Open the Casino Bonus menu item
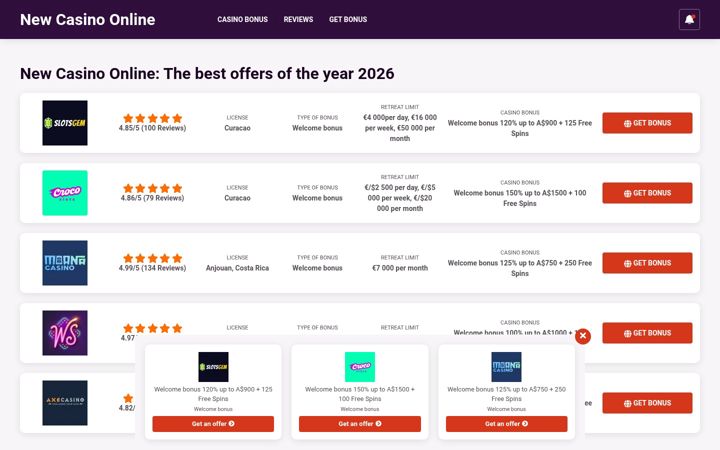The height and width of the screenshot is (450, 720). point(242,19)
